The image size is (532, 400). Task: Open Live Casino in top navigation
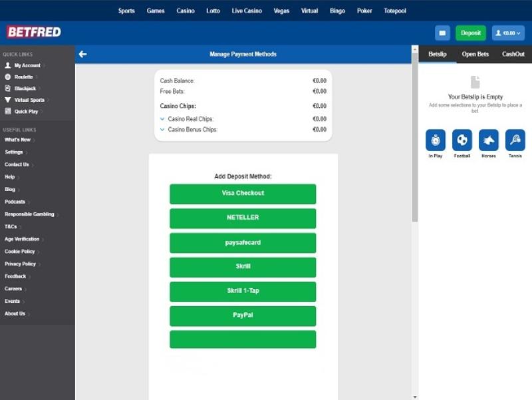247,11
